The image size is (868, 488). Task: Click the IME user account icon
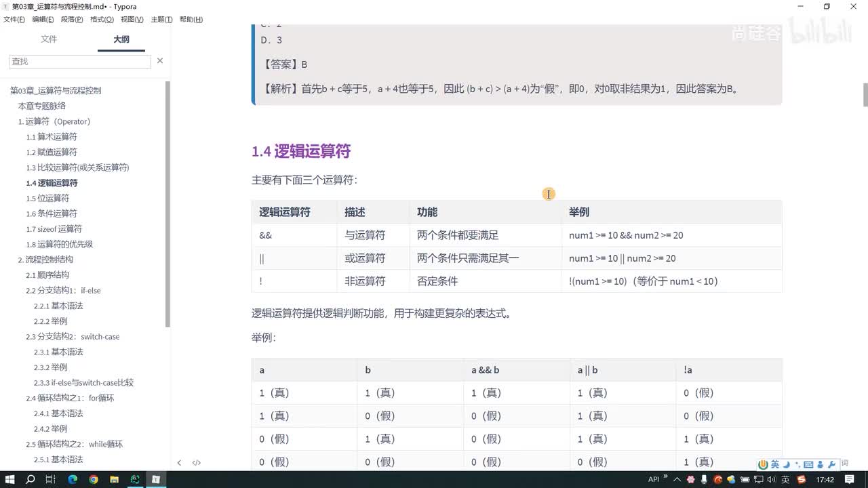(821, 464)
